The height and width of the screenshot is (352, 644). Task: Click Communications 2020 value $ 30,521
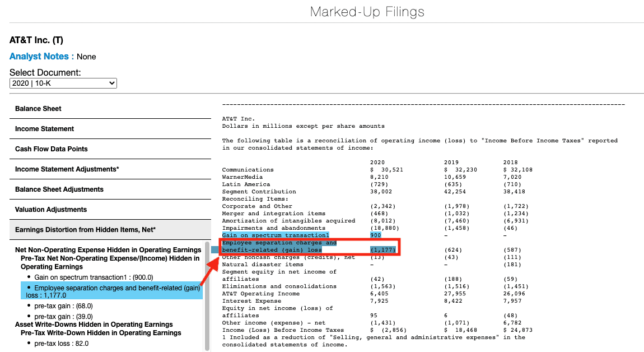coord(386,169)
